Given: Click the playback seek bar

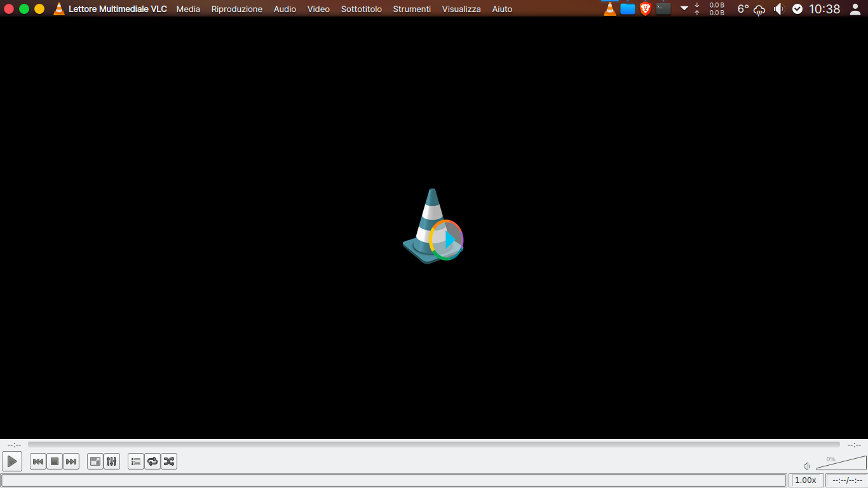Looking at the screenshot, I should 434,445.
